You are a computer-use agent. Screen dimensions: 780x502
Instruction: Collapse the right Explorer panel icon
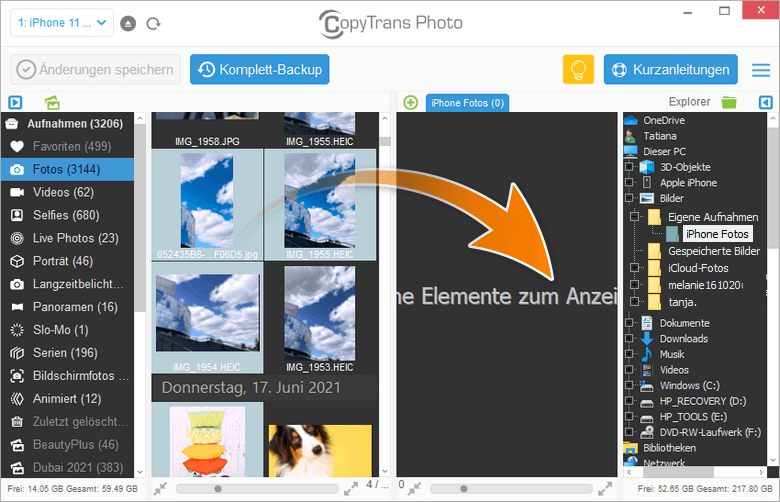pos(766,102)
